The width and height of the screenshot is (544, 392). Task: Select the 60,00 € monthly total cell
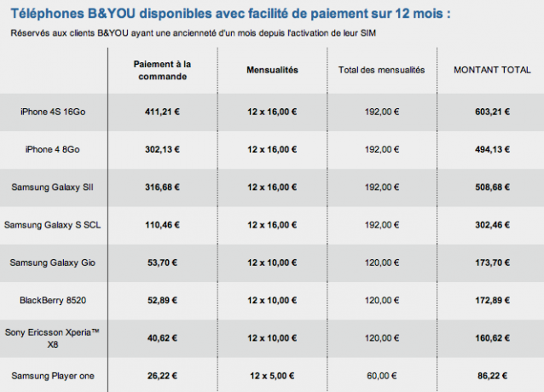coord(382,376)
